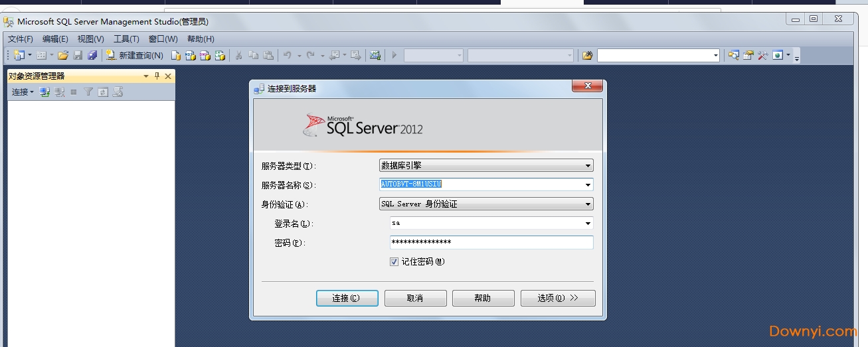868x347 pixels.
Task: Open the Tools (工具) menu
Action: click(x=126, y=39)
